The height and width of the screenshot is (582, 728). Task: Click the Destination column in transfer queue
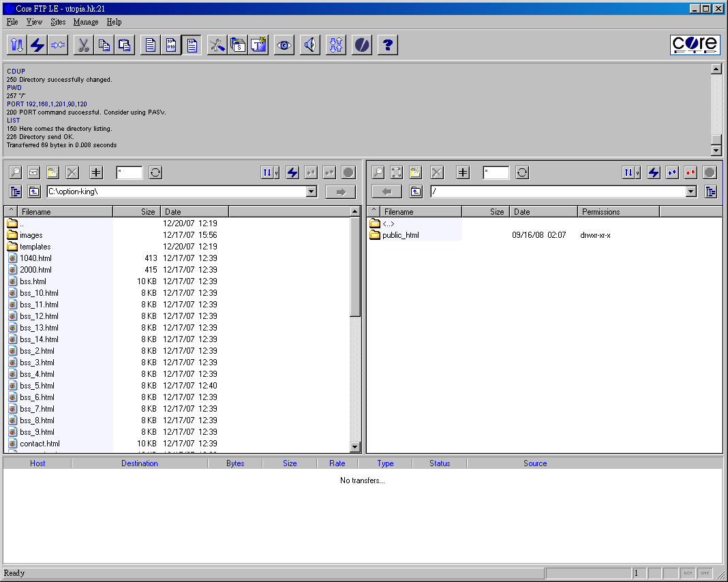click(140, 463)
